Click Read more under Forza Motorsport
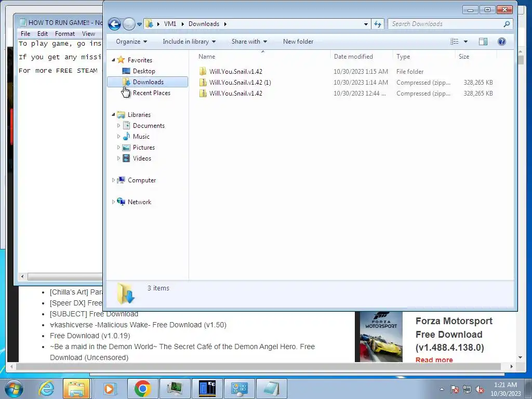Image resolution: width=532 pixels, height=399 pixels. (434, 360)
